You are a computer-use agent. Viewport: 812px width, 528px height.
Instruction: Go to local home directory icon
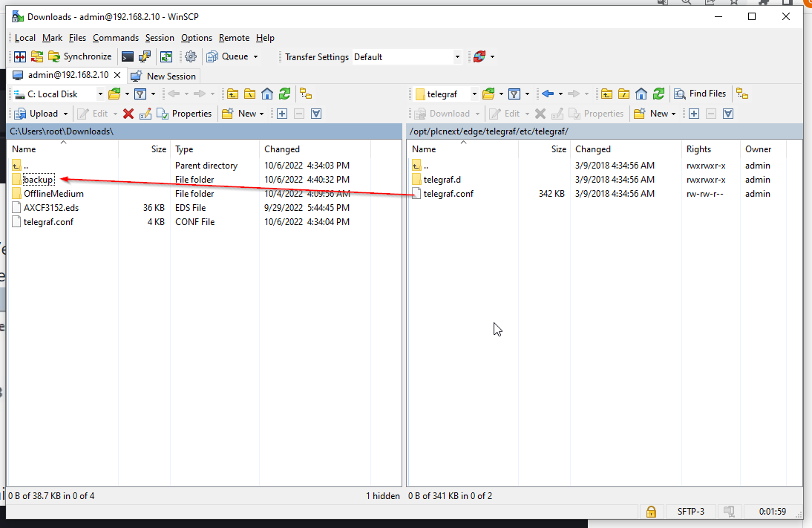(x=267, y=94)
